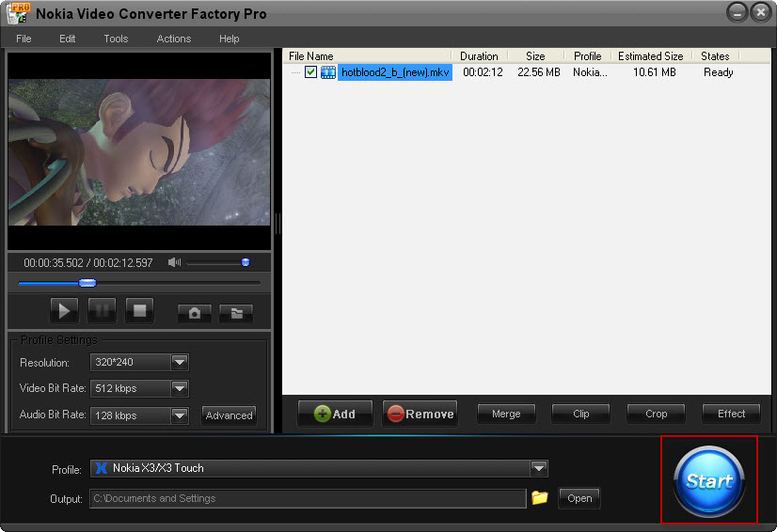Click the volume slider handle
Image resolution: width=777 pixels, height=532 pixels.
coord(246,262)
